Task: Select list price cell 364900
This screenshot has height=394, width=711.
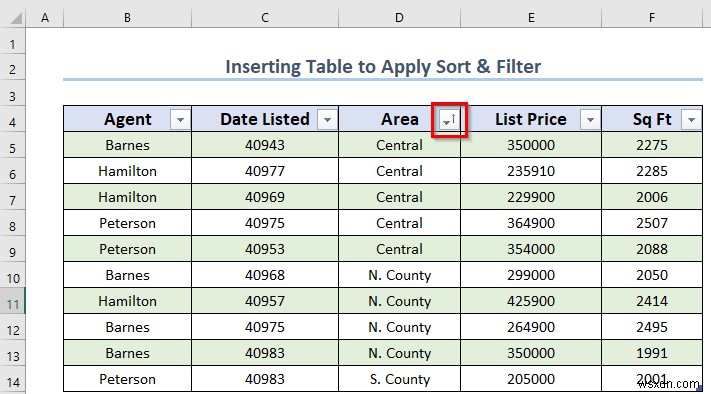Action: 531,223
